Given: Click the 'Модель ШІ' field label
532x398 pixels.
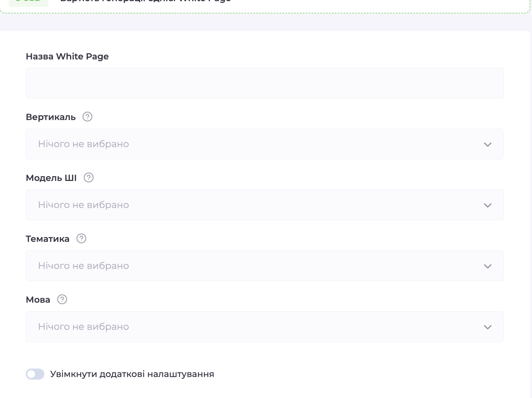Looking at the screenshot, I should 51,178.
